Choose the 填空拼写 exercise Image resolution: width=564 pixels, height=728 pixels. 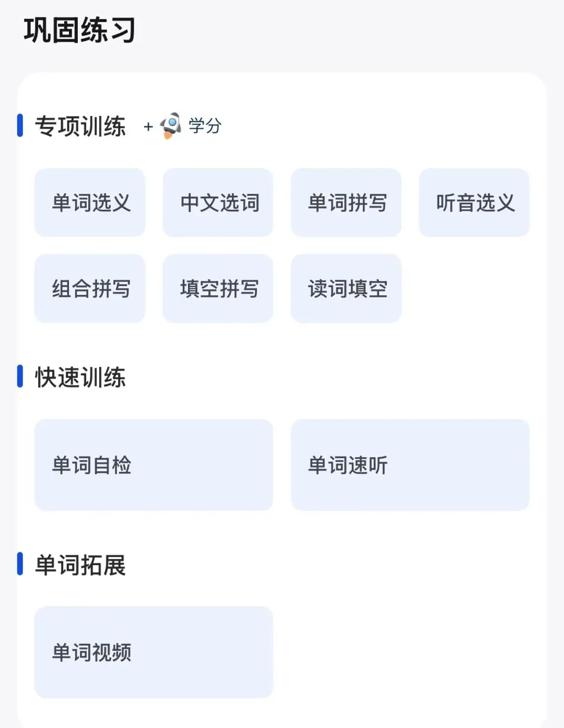pos(218,289)
